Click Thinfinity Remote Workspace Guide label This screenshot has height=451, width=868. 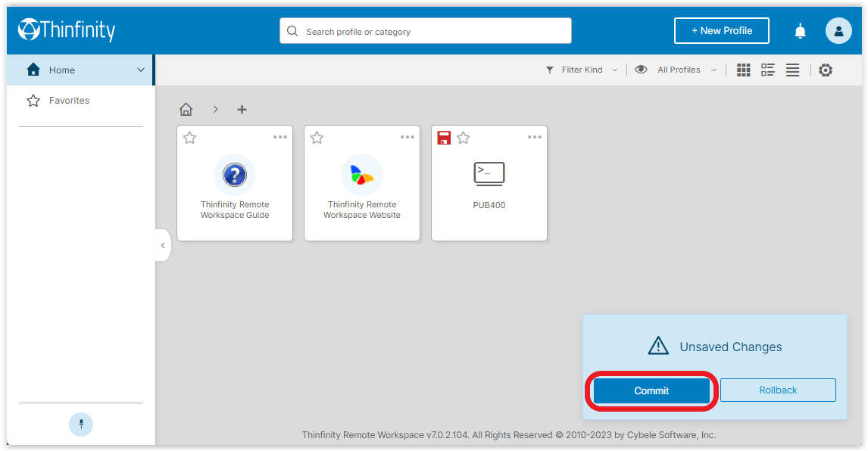click(235, 210)
